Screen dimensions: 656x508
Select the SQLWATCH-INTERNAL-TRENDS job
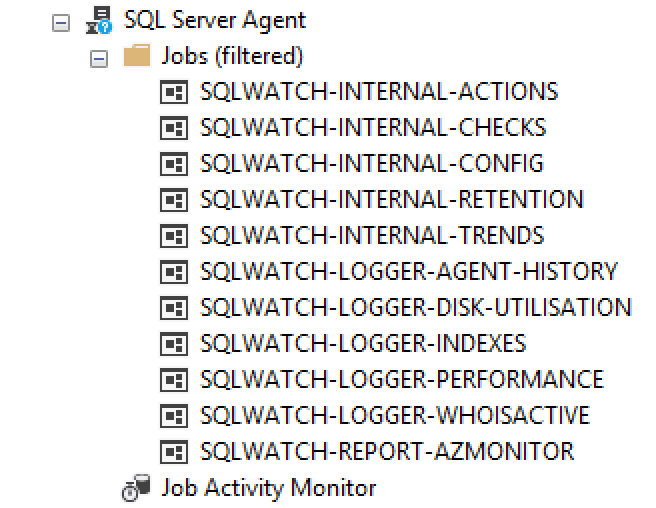pos(372,236)
